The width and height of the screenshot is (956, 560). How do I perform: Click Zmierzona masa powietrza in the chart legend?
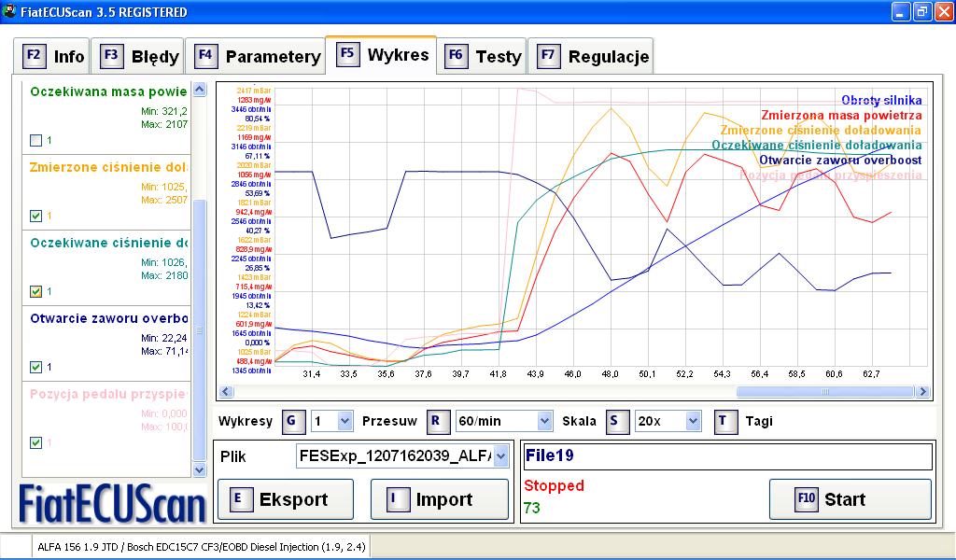pos(841,115)
